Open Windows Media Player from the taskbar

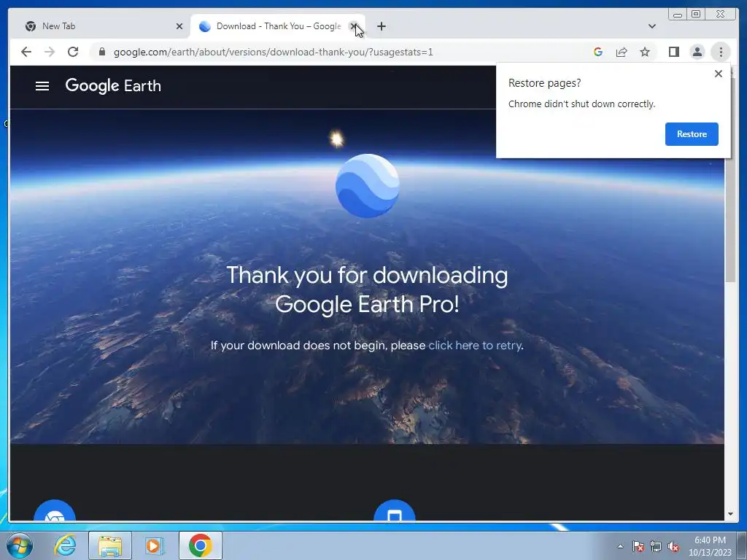153,545
